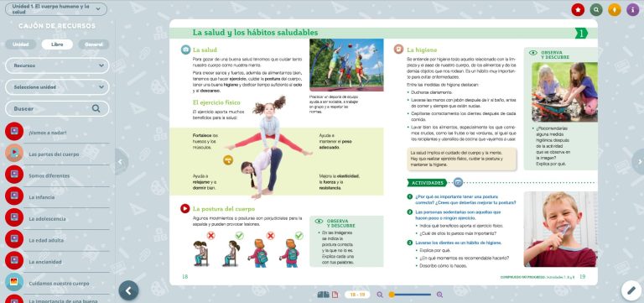Select the General tab
The width and height of the screenshot is (644, 303).
pos(94,44)
